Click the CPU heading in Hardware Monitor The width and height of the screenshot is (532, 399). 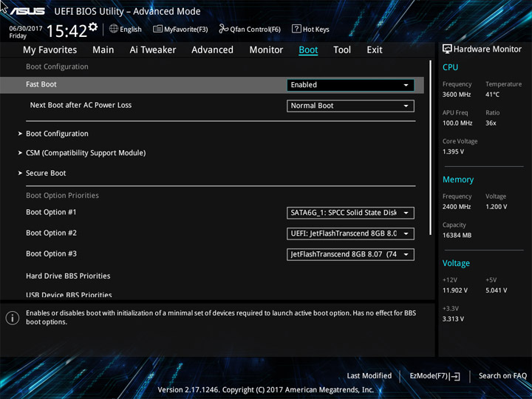450,67
